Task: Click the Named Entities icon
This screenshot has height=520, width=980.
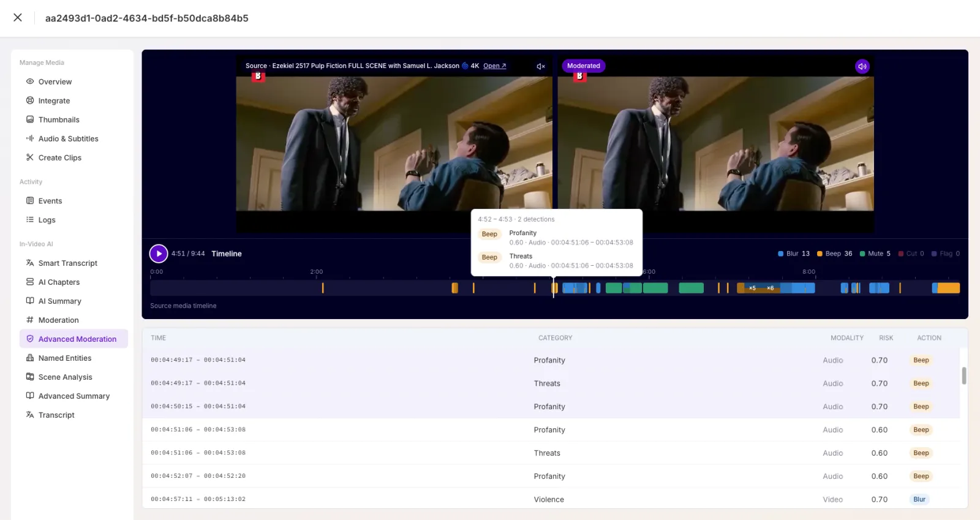Action: [29, 358]
